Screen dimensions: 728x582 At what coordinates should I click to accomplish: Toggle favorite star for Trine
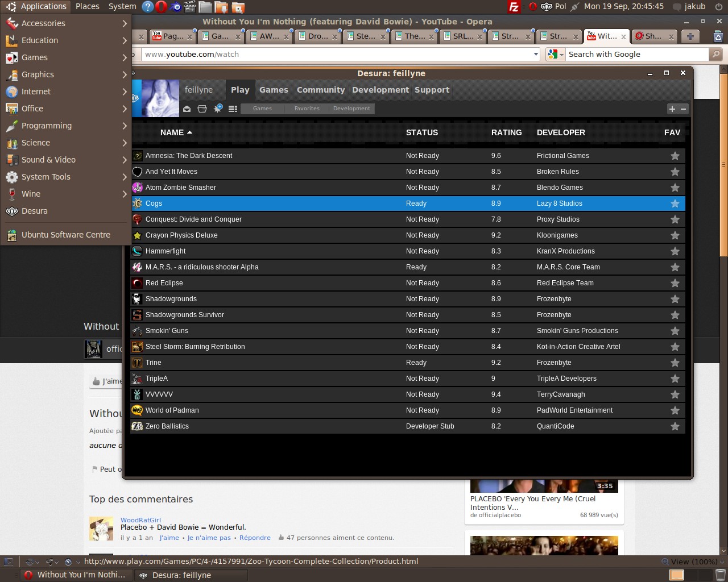pos(675,363)
